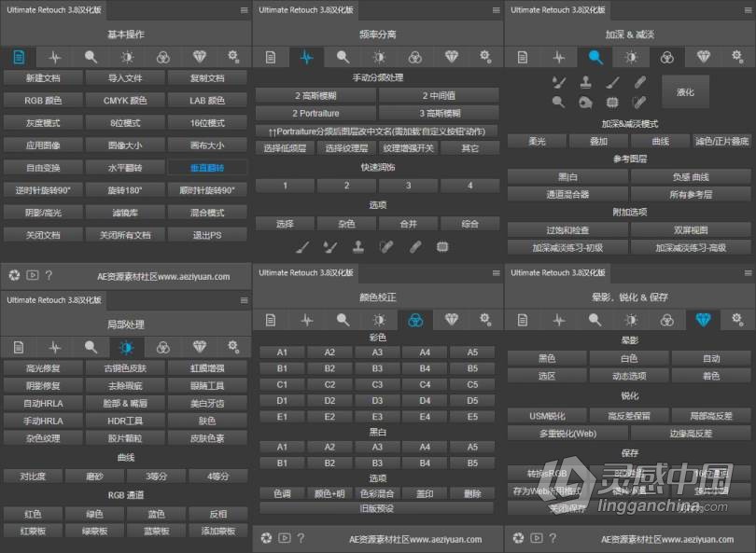The image size is (756, 553).
Task: Open panel menu of 颜色校正 panel
Action: click(x=497, y=273)
